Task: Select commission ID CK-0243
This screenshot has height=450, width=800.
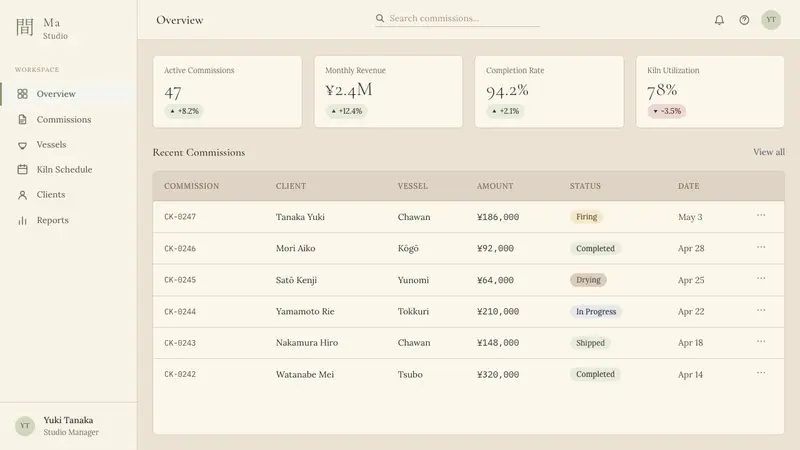Action: click(180, 343)
